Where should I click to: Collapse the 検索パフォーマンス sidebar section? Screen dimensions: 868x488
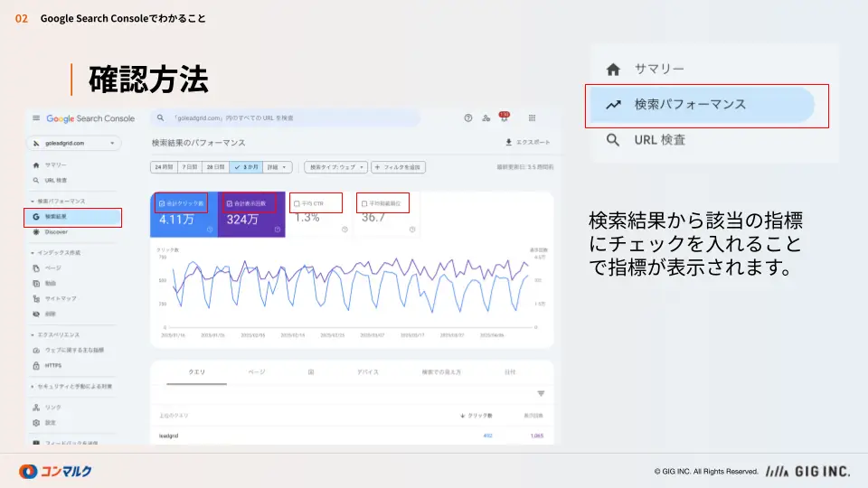tap(58, 202)
